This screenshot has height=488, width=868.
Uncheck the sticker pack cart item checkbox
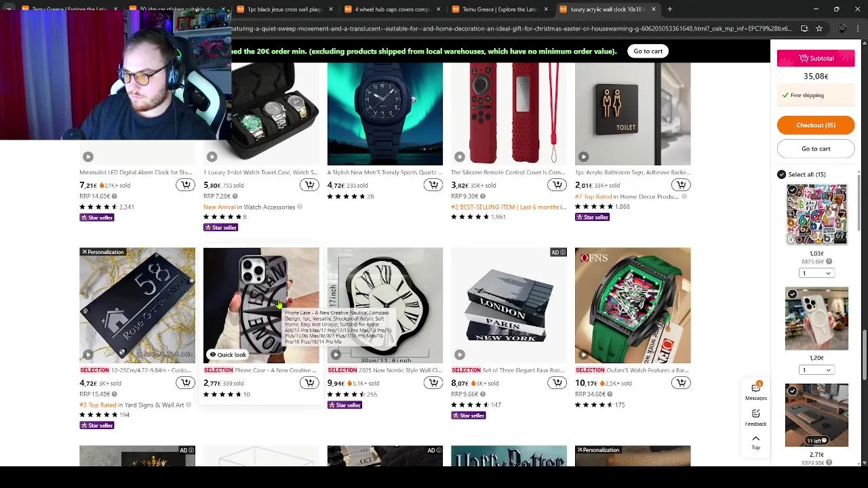pyautogui.click(x=792, y=191)
